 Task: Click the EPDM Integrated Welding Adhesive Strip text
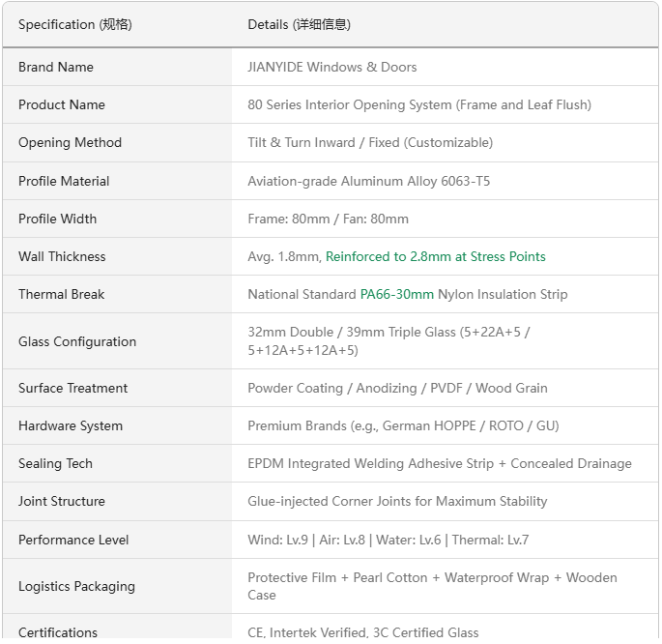point(371,464)
